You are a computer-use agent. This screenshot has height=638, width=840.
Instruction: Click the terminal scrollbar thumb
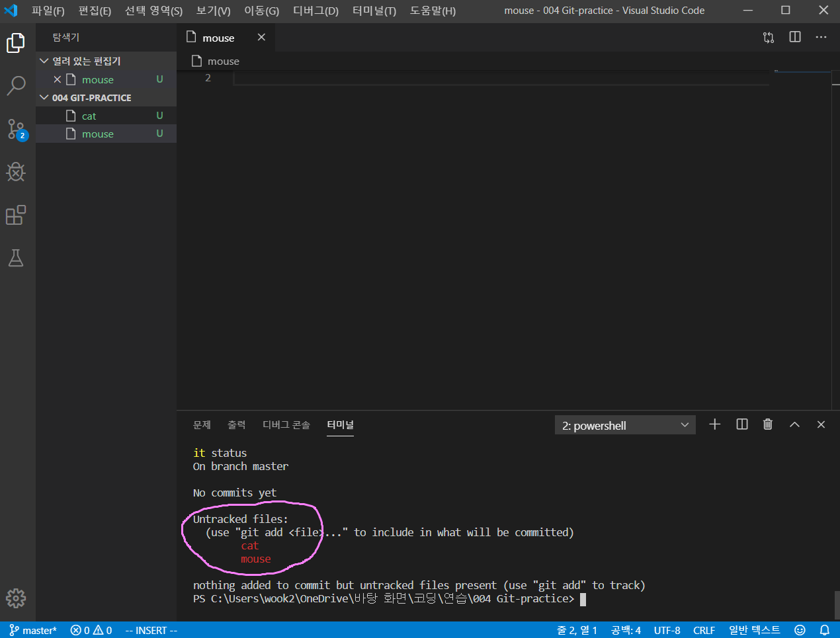837,605
